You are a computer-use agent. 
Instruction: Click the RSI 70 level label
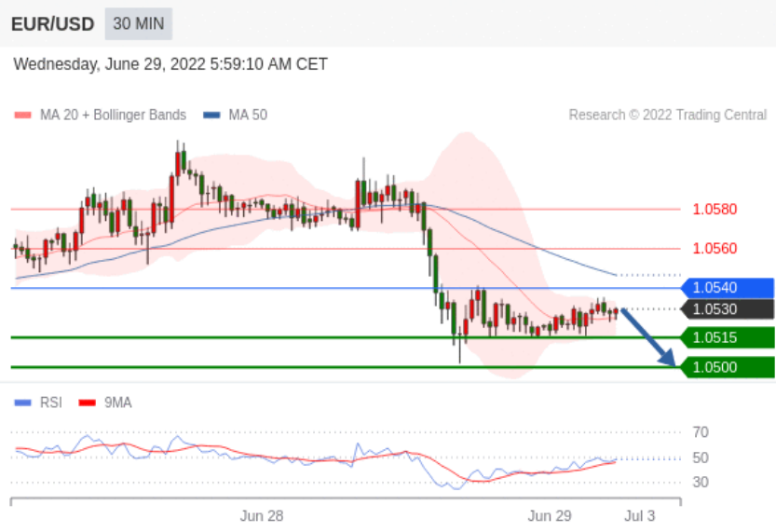(701, 432)
